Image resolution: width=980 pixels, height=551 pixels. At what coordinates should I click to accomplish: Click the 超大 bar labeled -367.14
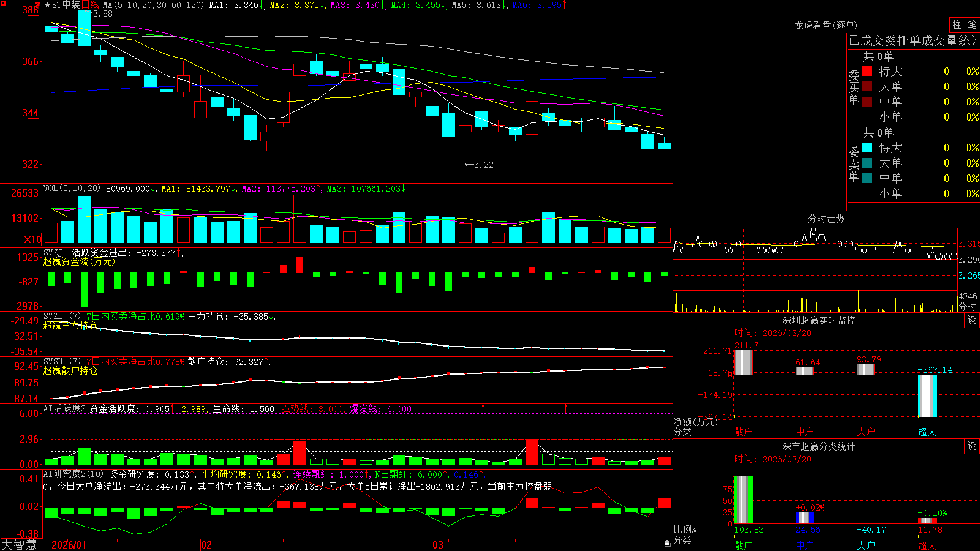tap(927, 396)
